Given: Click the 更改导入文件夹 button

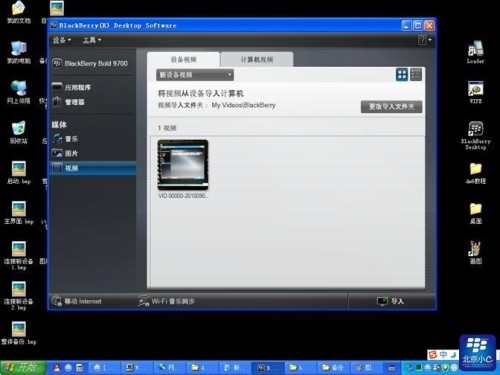Looking at the screenshot, I should click(391, 107).
